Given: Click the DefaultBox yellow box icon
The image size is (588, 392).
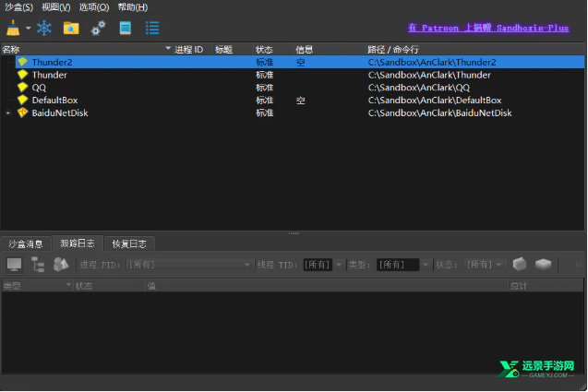Looking at the screenshot, I should [x=22, y=100].
